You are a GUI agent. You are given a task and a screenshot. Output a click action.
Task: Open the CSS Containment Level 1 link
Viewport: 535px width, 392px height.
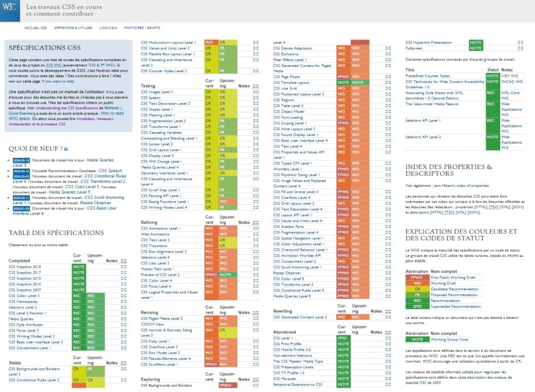30,348
